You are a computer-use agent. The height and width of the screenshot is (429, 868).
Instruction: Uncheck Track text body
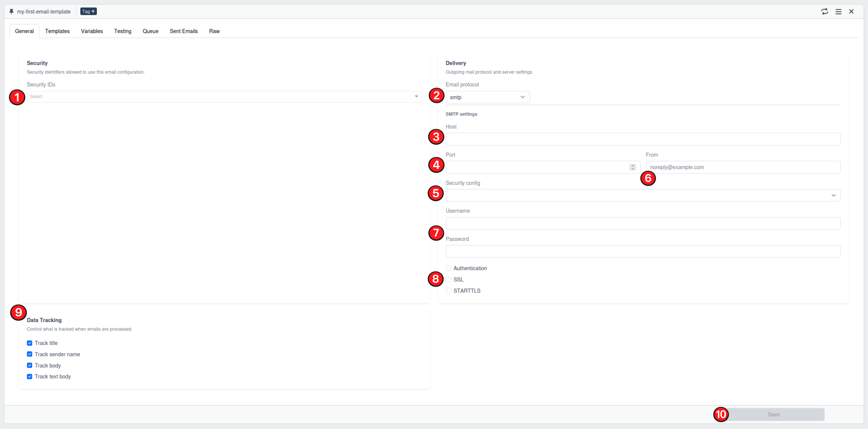point(30,376)
